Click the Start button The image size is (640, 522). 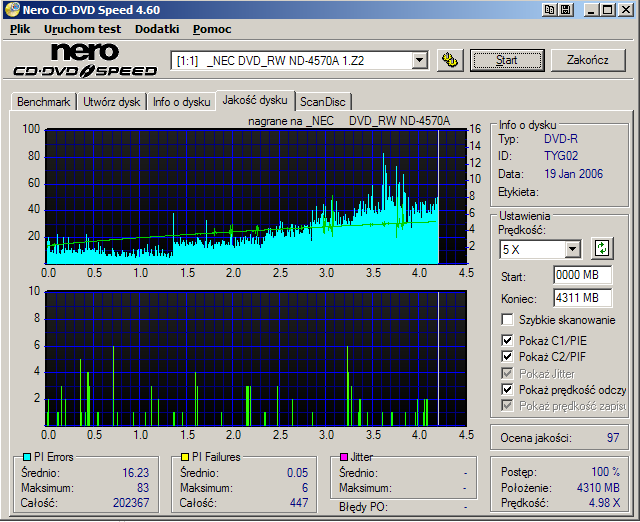point(507,60)
